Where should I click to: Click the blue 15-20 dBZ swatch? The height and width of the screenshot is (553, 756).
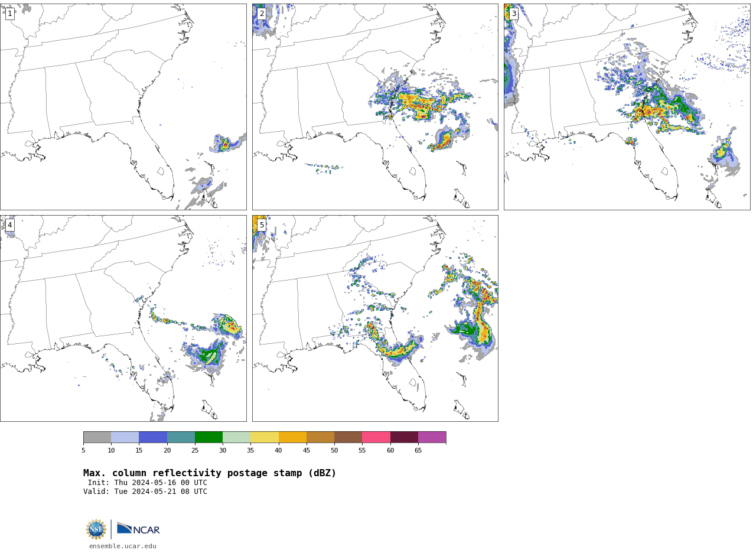tap(153, 437)
